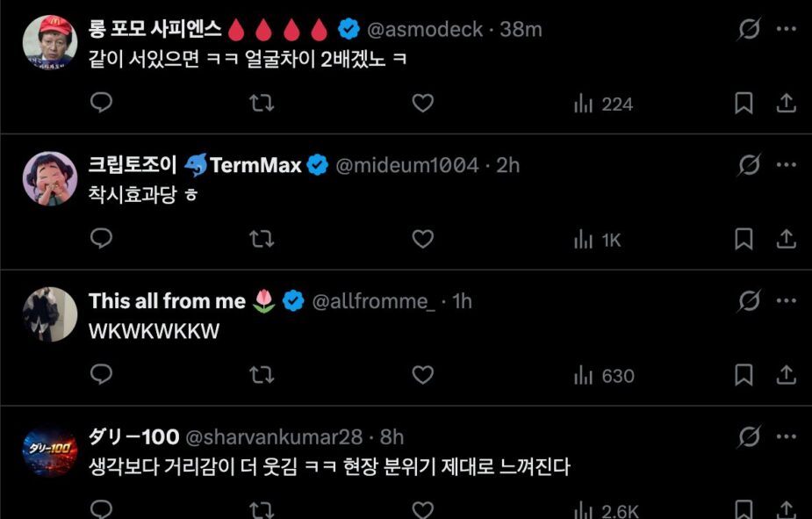Open the @mideum1004 profile link
This screenshot has width=812, height=519.
pyautogui.click(x=407, y=165)
